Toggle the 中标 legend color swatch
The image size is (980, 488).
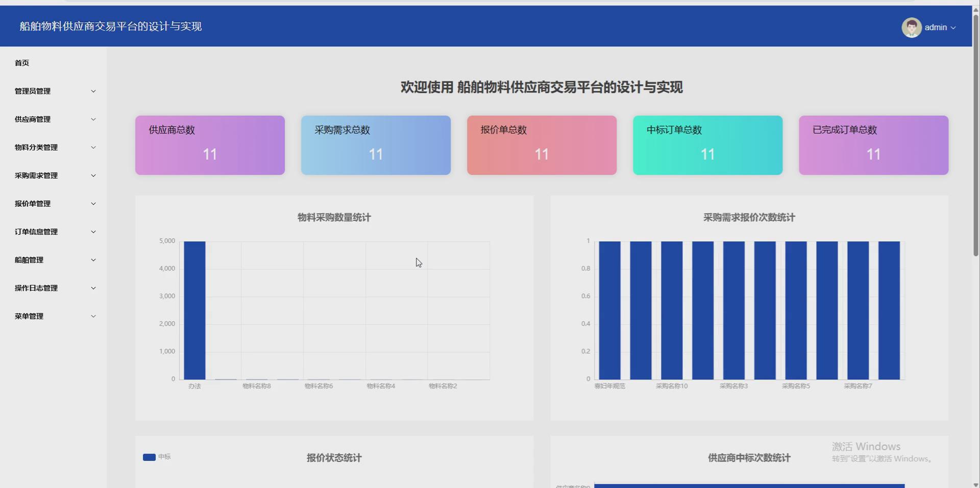point(149,457)
